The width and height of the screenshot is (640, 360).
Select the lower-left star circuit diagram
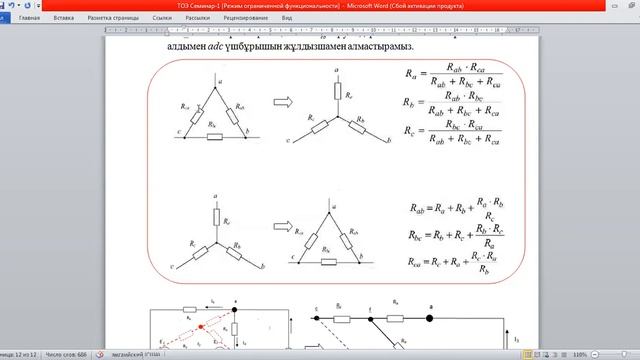[x=218, y=231]
